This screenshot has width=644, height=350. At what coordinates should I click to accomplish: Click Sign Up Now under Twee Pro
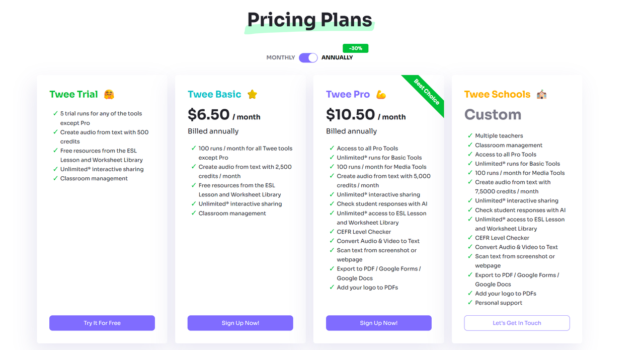coord(378,323)
